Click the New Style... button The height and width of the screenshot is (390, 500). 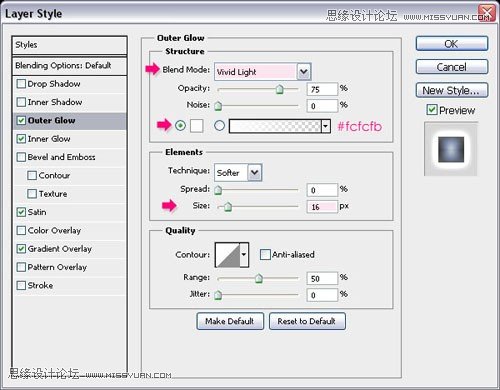click(x=452, y=90)
